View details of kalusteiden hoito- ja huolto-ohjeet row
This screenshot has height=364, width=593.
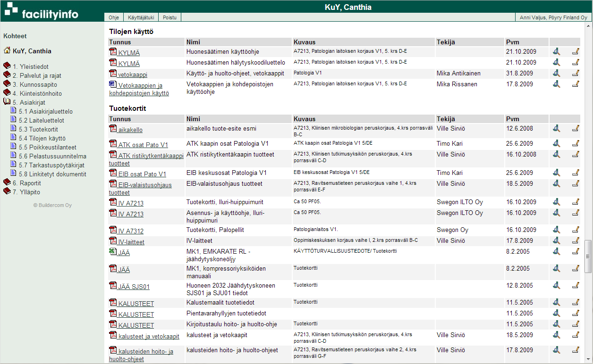[557, 350]
